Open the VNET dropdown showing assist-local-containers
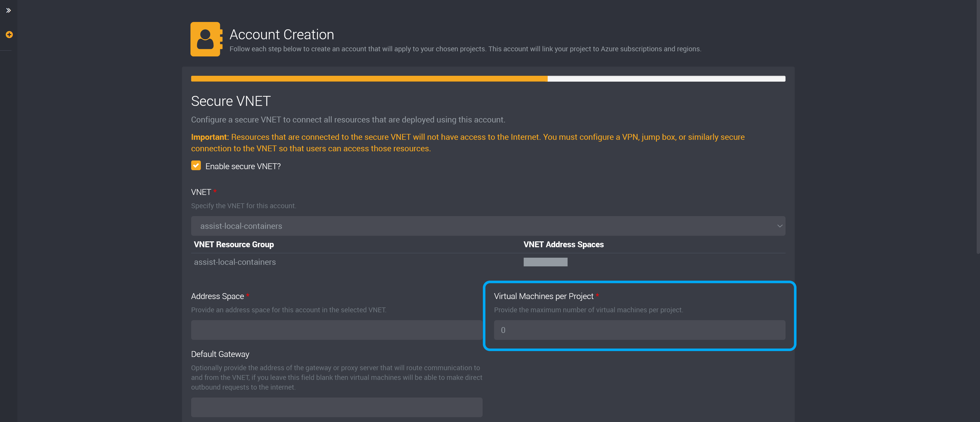 point(488,226)
